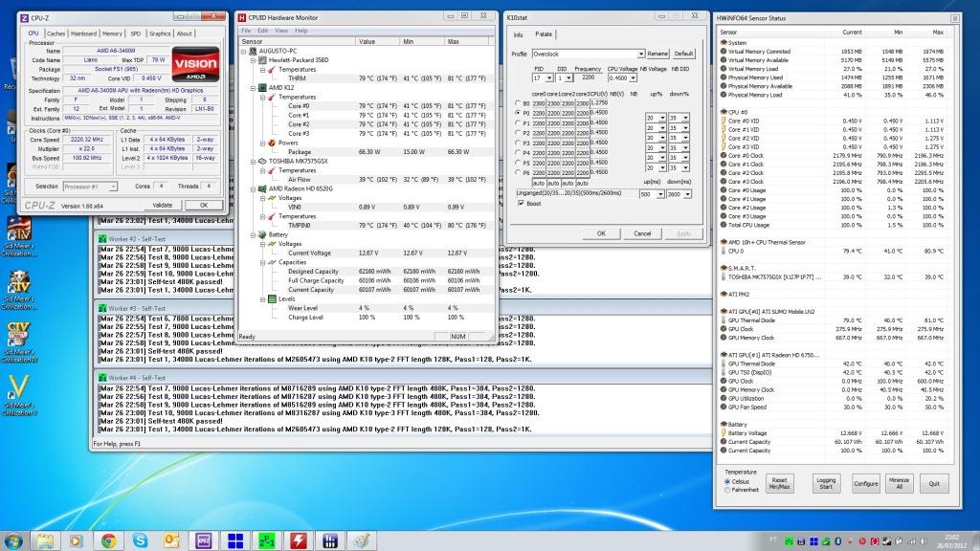980x551 pixels.
Task: Collapse the AMD K12 node in HWMonitor
Action: coord(253,88)
